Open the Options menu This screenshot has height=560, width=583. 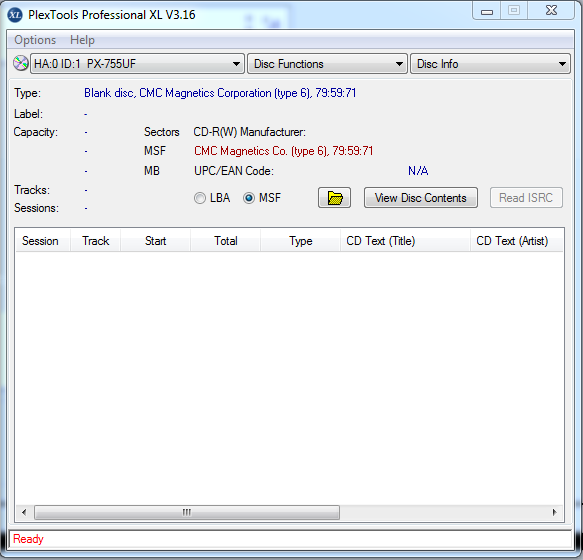point(35,40)
